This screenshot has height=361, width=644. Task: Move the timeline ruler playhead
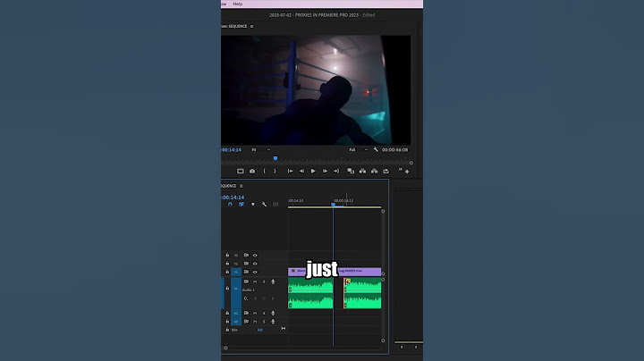point(333,204)
